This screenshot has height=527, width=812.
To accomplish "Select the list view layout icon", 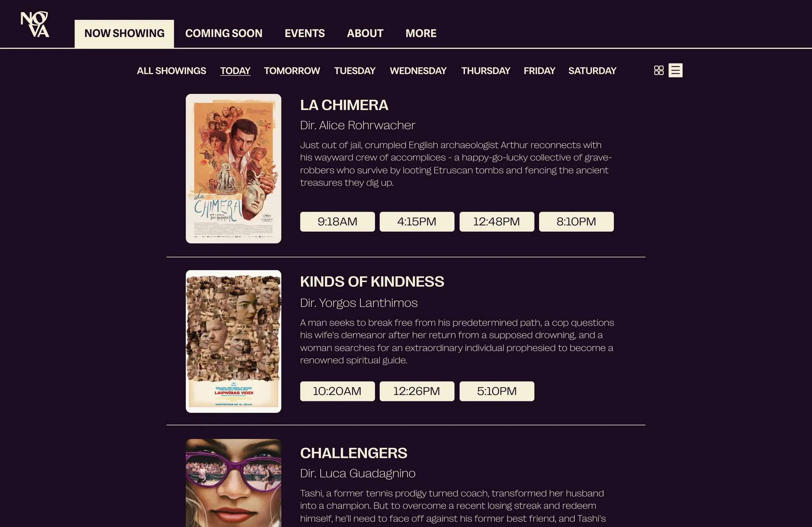I will pyautogui.click(x=675, y=71).
